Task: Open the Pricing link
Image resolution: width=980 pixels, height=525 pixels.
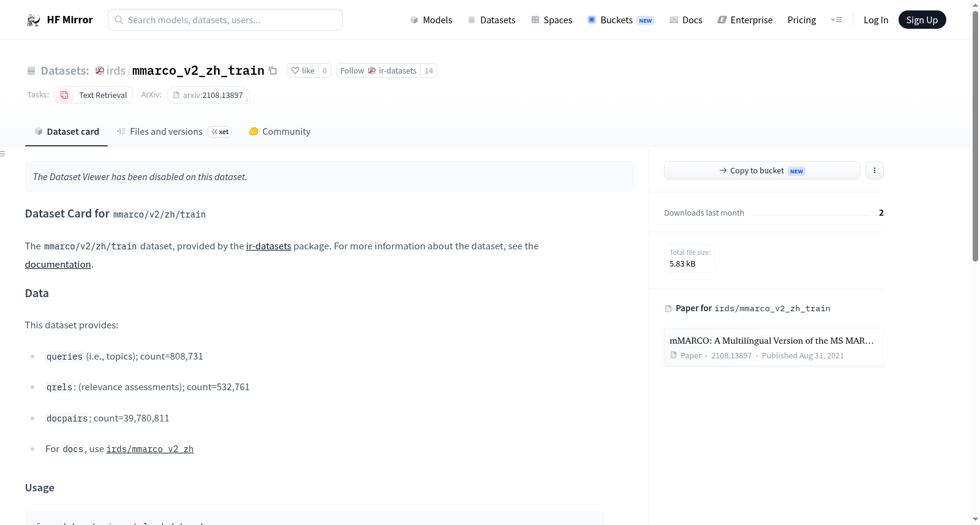Action: click(802, 20)
